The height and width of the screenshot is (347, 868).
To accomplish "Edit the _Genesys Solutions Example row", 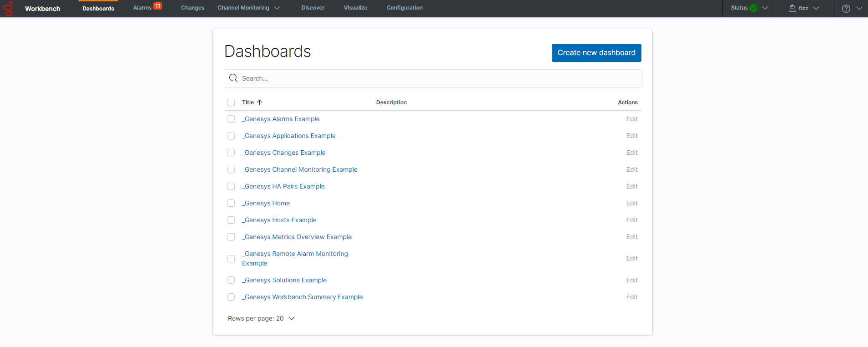I will tap(632, 280).
